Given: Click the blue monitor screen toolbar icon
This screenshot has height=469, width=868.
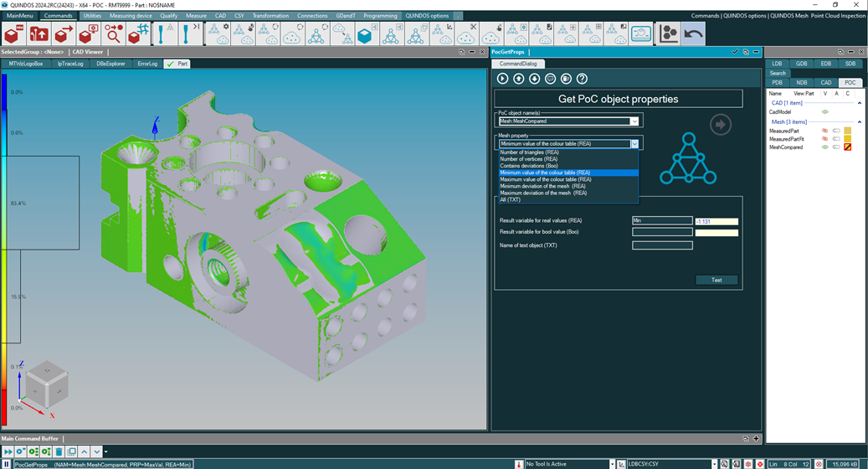Looking at the screenshot, I should pyautogui.click(x=641, y=33).
